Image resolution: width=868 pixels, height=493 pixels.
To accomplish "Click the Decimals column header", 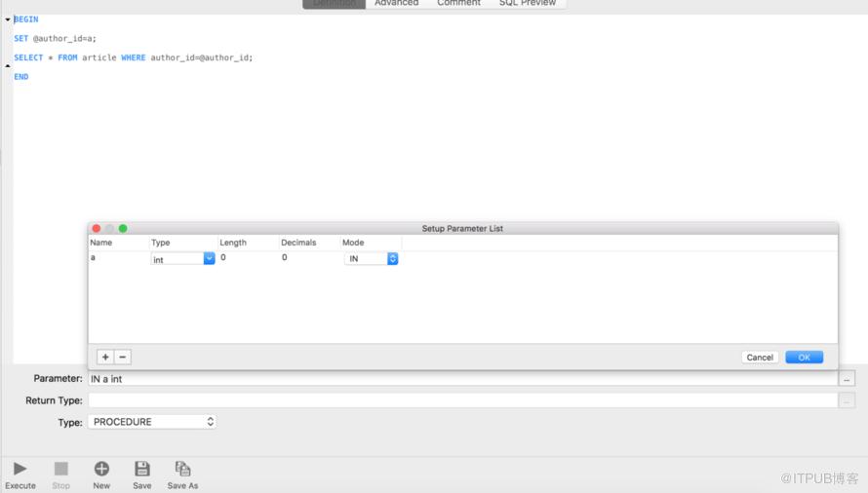I will tap(298, 243).
